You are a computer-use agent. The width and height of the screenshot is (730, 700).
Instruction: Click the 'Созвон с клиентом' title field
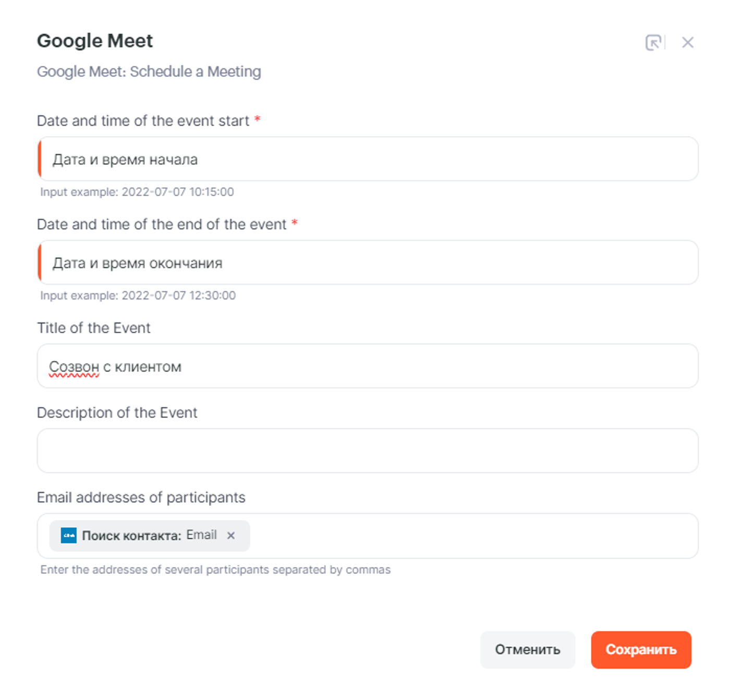click(368, 366)
